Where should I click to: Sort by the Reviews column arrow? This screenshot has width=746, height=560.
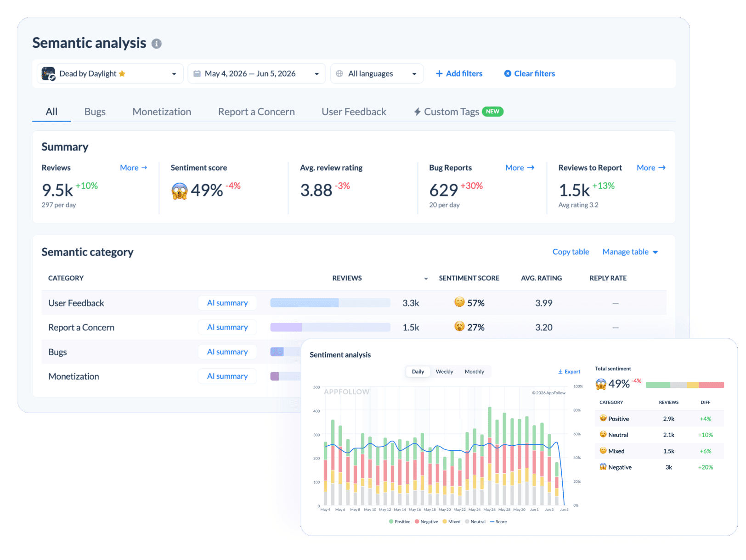(x=426, y=279)
